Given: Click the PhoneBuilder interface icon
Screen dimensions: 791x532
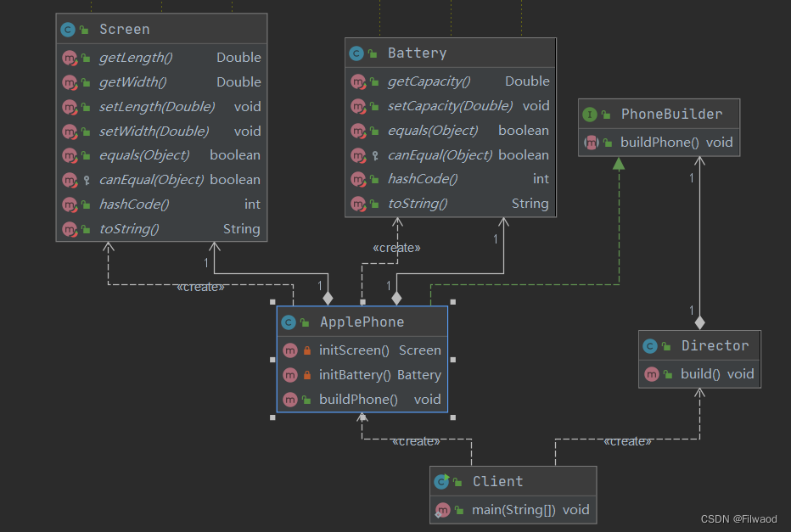Looking at the screenshot, I should 590,115.
